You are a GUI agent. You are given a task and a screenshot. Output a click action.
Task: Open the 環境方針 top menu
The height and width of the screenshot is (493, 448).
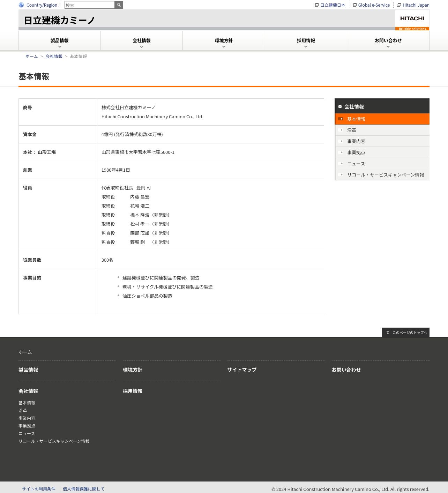(224, 40)
